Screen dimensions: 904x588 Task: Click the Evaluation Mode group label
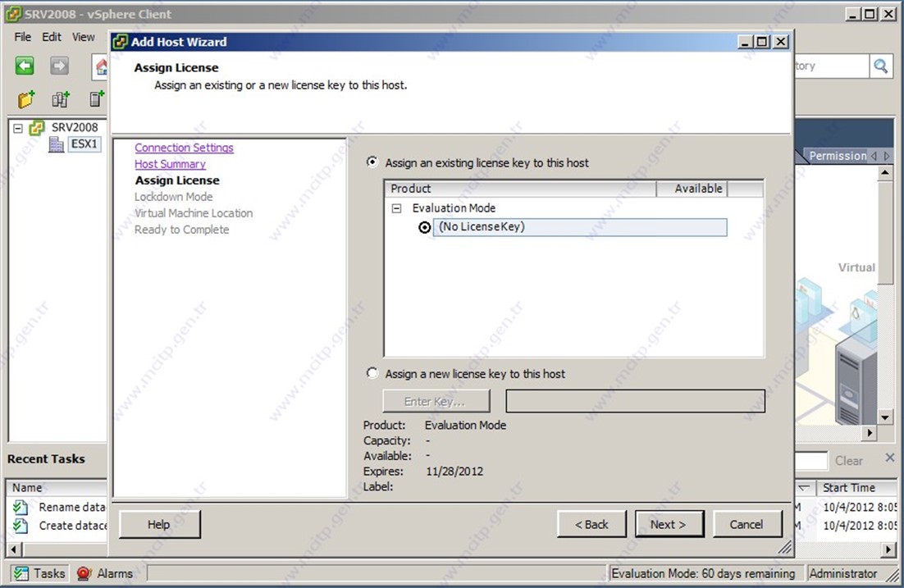click(x=454, y=208)
